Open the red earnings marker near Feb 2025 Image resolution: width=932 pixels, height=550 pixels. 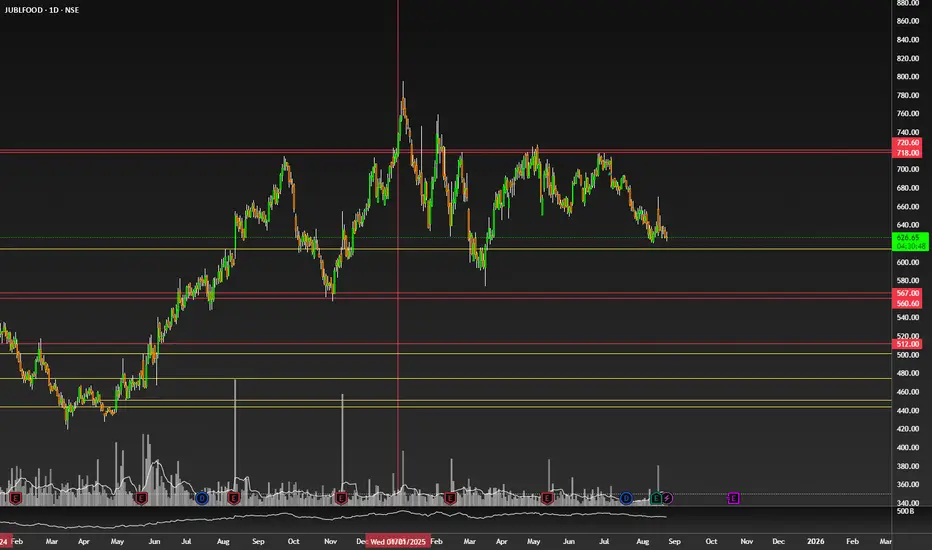tap(450, 498)
